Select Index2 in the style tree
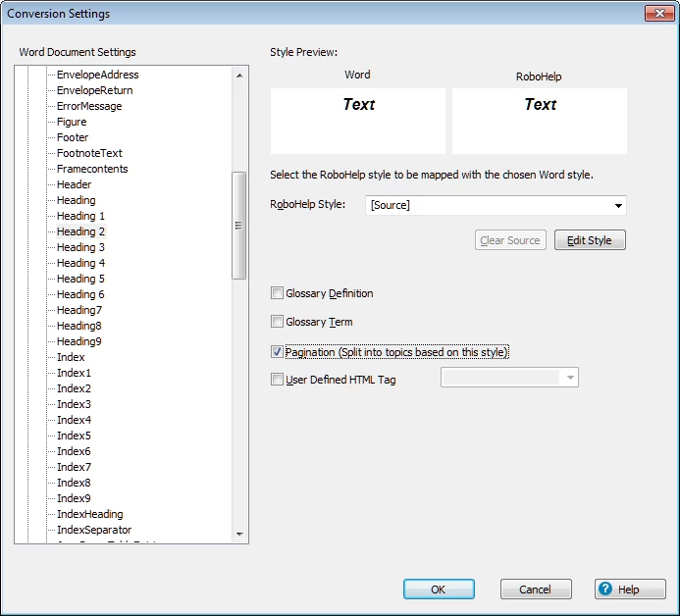The image size is (680, 616). 74,388
